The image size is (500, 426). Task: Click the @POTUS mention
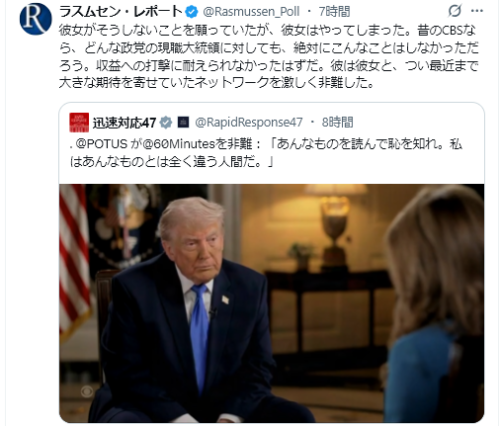coord(102,144)
